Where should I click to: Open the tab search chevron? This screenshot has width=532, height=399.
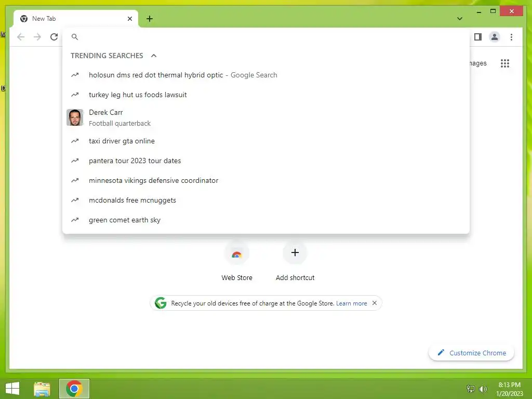tap(460, 19)
